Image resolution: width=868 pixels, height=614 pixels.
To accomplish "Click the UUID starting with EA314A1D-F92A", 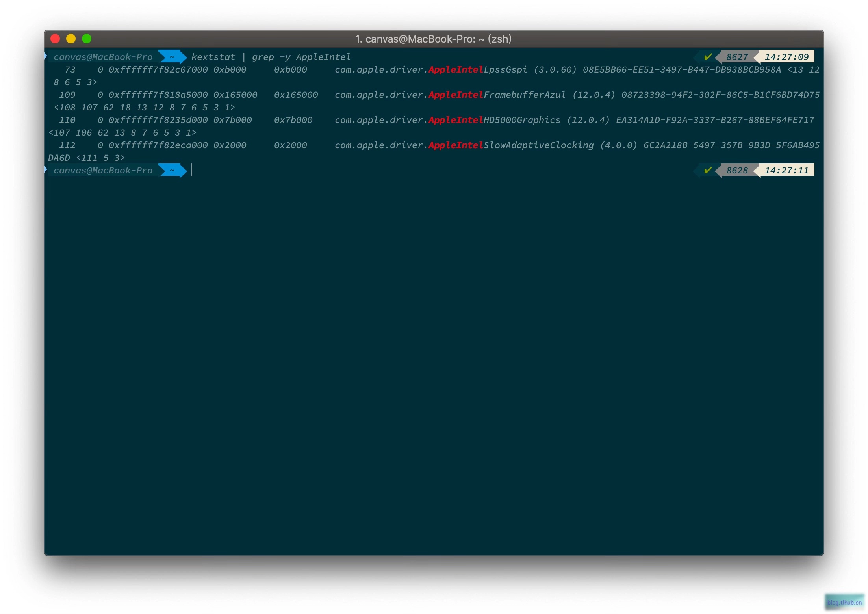I will 715,120.
